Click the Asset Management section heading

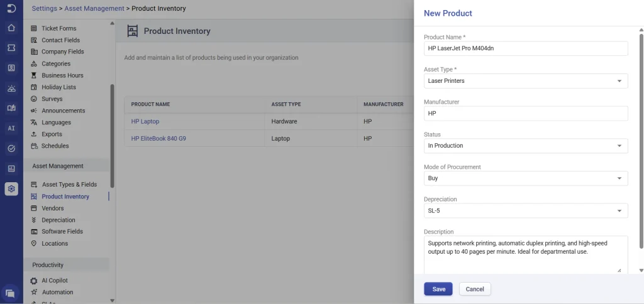58,166
